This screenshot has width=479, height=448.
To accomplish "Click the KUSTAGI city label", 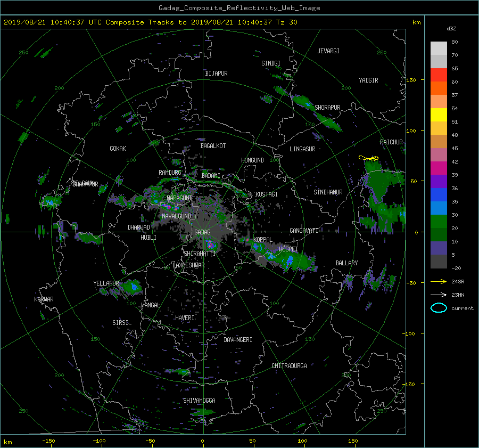I will pyautogui.click(x=267, y=194).
